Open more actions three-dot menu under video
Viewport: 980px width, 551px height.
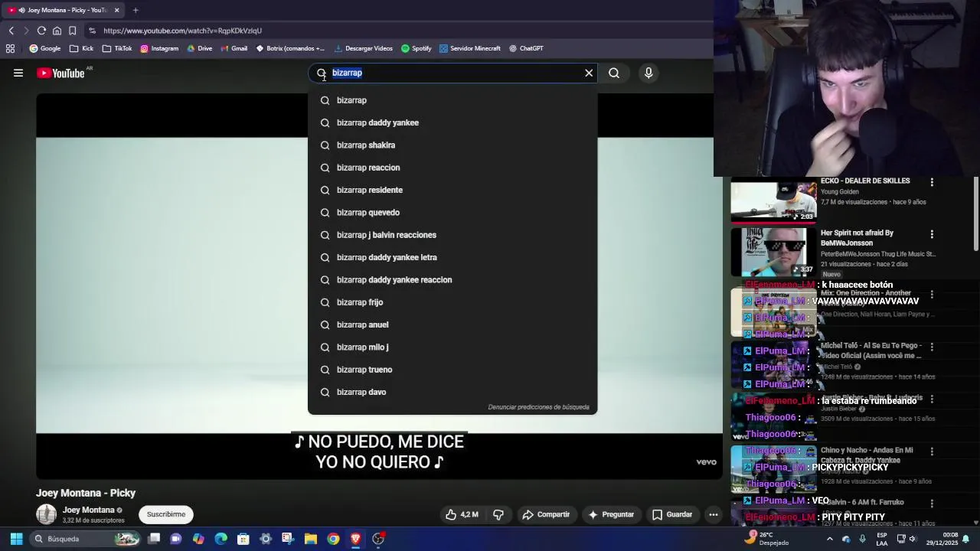coord(714,514)
